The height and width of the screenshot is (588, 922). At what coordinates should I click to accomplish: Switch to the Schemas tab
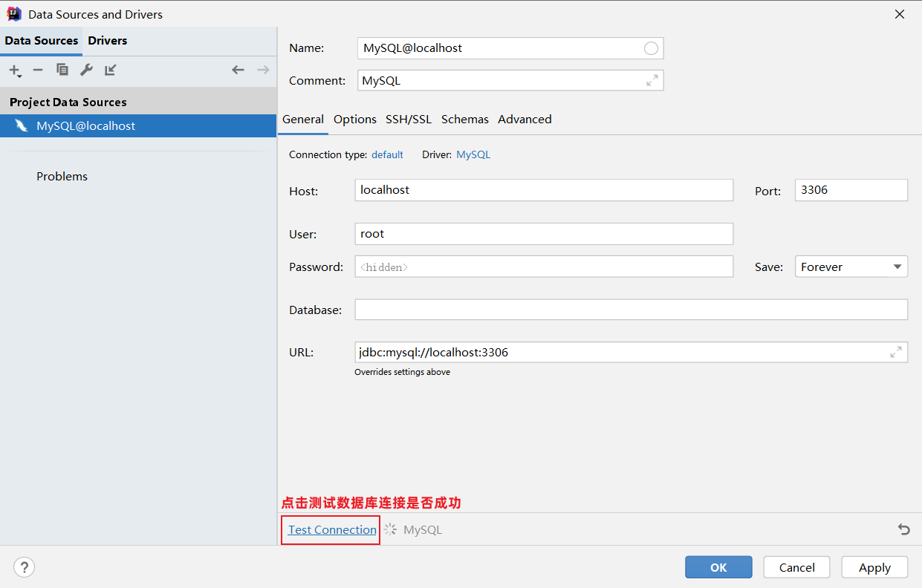(x=464, y=120)
